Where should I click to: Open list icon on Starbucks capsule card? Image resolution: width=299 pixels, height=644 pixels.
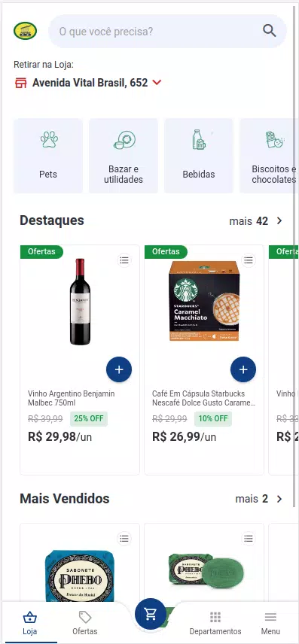(248, 260)
